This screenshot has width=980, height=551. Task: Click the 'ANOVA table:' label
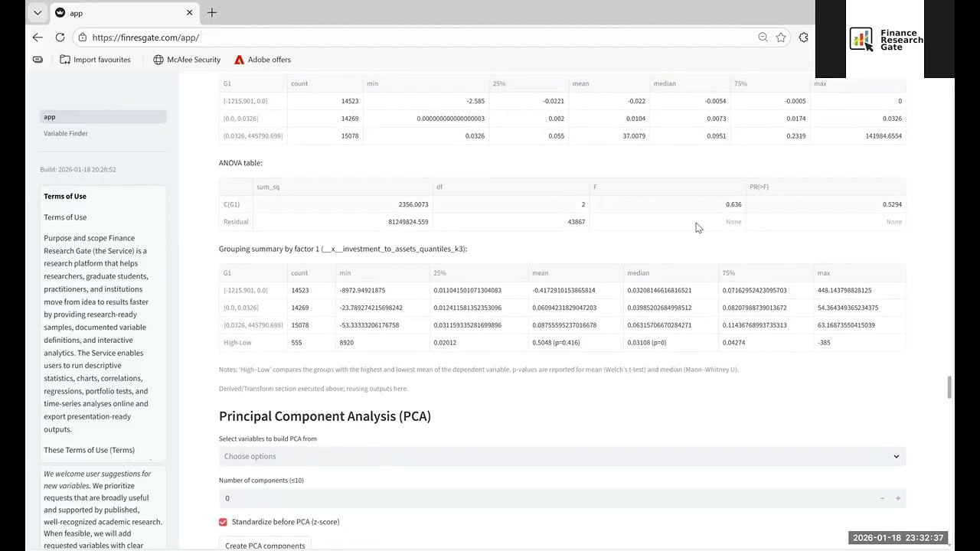(x=240, y=163)
